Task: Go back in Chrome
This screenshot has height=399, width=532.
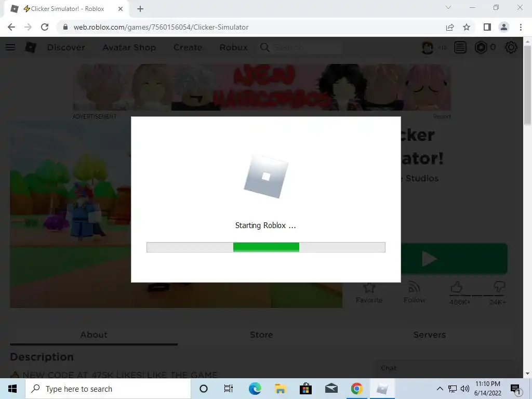Action: pyautogui.click(x=11, y=27)
